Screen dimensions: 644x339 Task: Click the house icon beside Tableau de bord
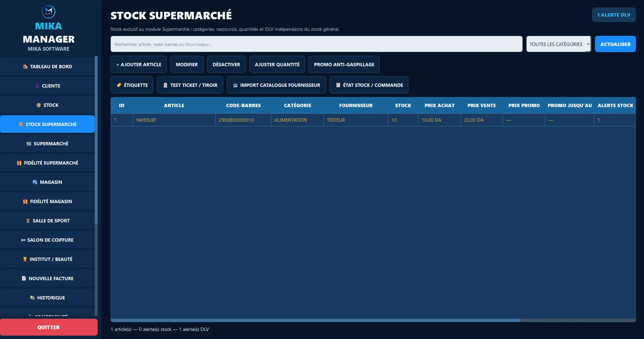click(25, 67)
